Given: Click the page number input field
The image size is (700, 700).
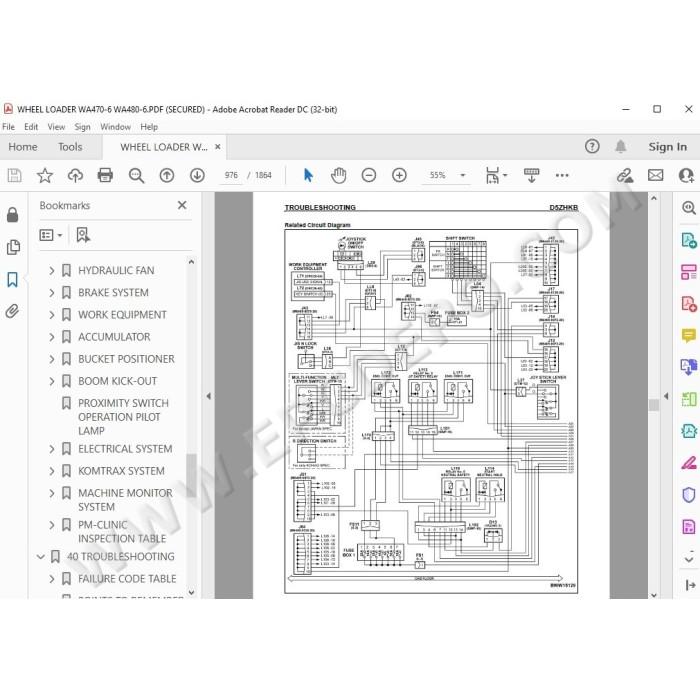Looking at the screenshot, I should click(x=231, y=175).
